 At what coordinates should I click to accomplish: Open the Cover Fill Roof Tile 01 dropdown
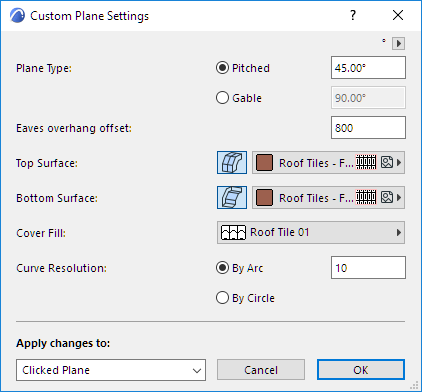pyautogui.click(x=311, y=232)
